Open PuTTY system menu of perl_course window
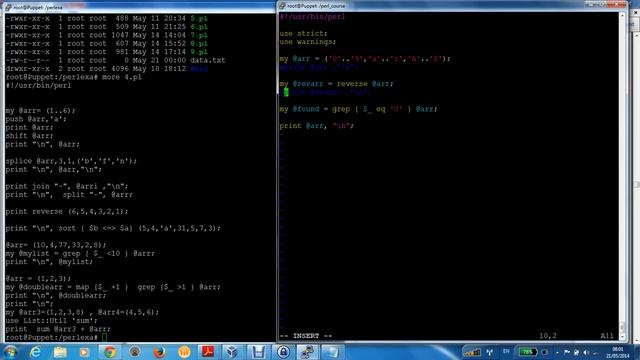Viewport: 640px width, 360px height. [x=282, y=6]
